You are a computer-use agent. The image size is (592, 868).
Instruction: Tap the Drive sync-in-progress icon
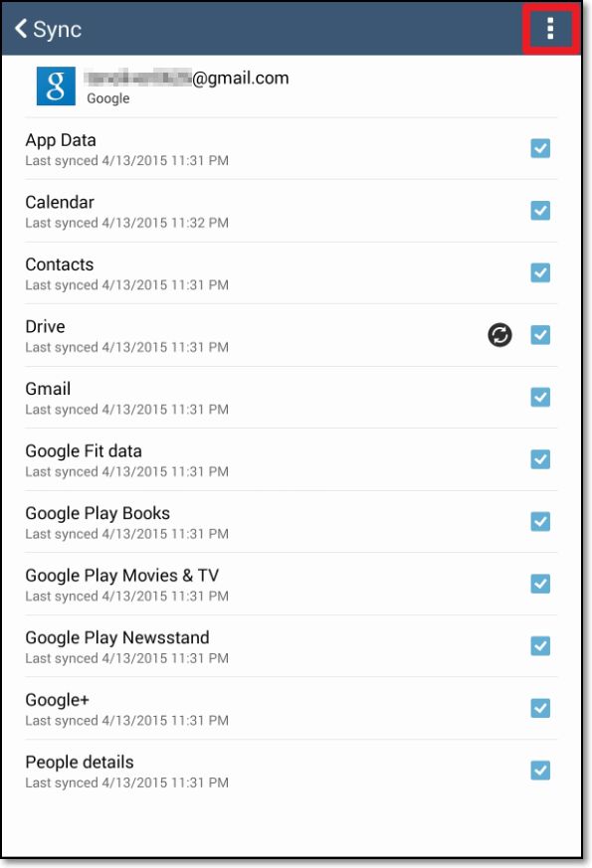(x=499, y=335)
